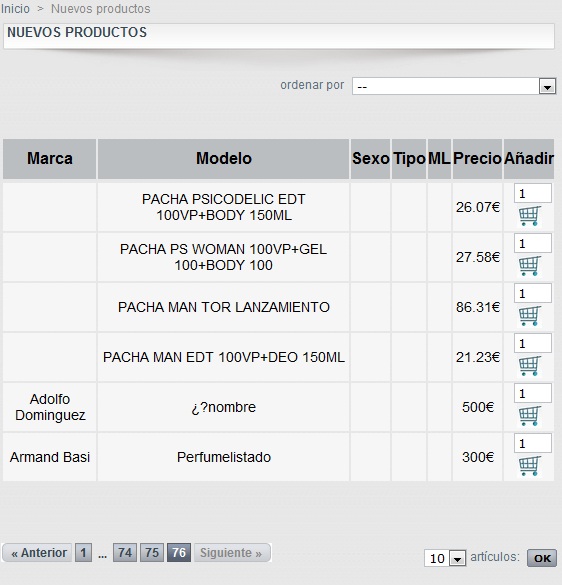The width and height of the screenshot is (562, 585).
Task: Click the 'Armand Basi' brand cell
Action: coord(50,457)
